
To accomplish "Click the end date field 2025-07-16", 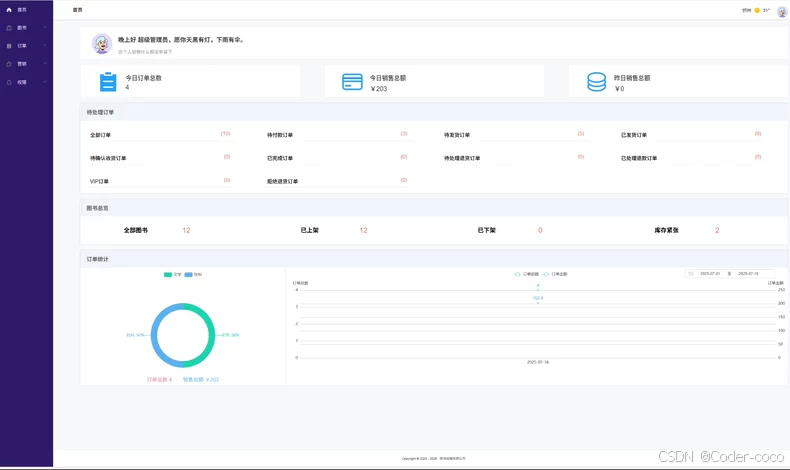I will 748,274.
